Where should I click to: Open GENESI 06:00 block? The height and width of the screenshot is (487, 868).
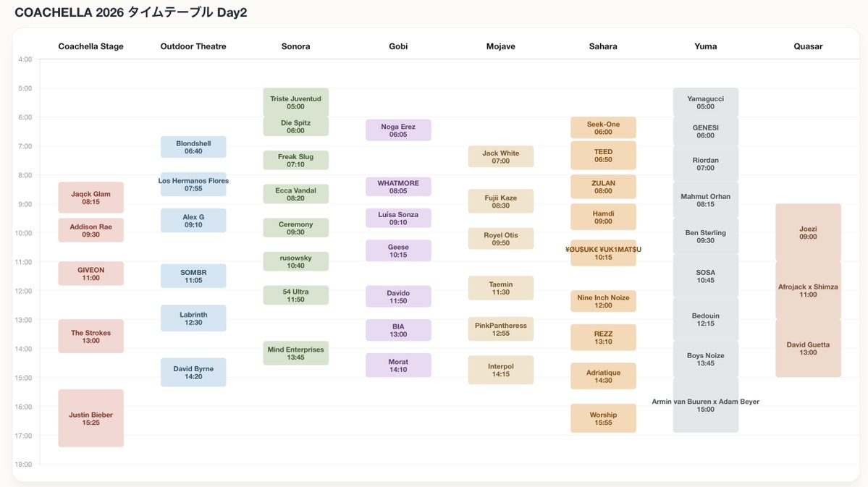click(x=705, y=131)
